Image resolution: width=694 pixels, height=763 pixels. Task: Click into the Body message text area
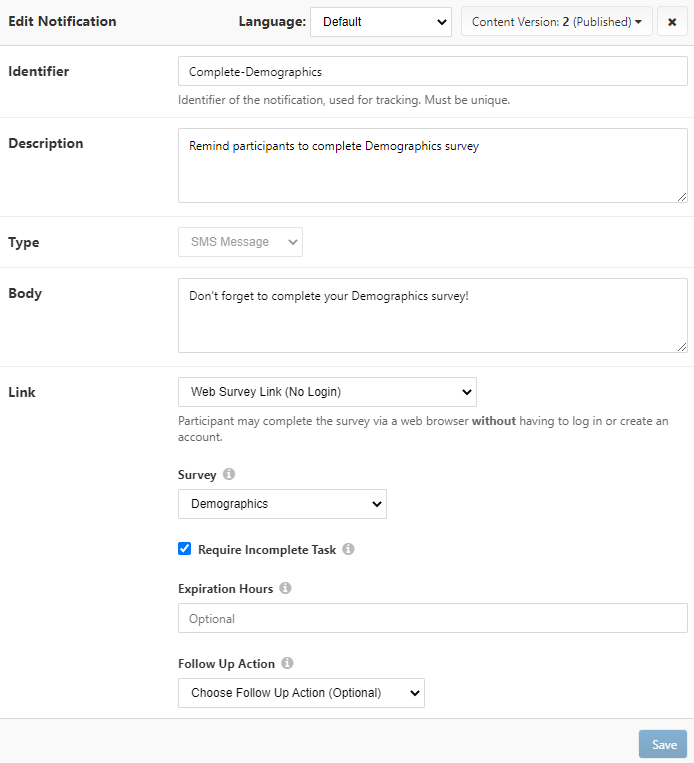pos(432,316)
